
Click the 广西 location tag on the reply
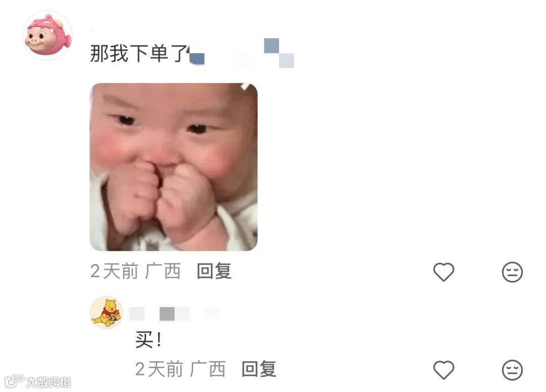pyautogui.click(x=208, y=369)
